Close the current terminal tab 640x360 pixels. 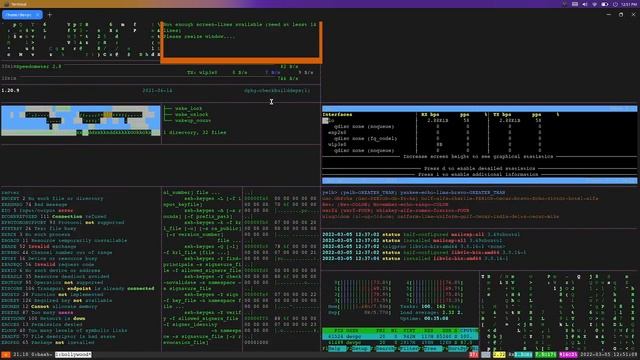coord(38,15)
